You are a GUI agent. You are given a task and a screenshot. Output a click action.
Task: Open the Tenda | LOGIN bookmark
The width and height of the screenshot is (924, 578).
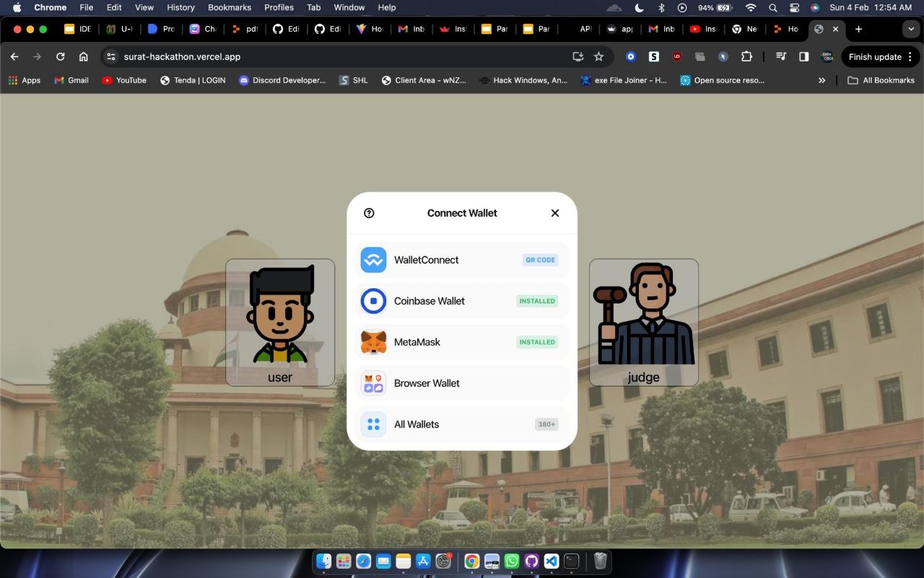coord(193,80)
